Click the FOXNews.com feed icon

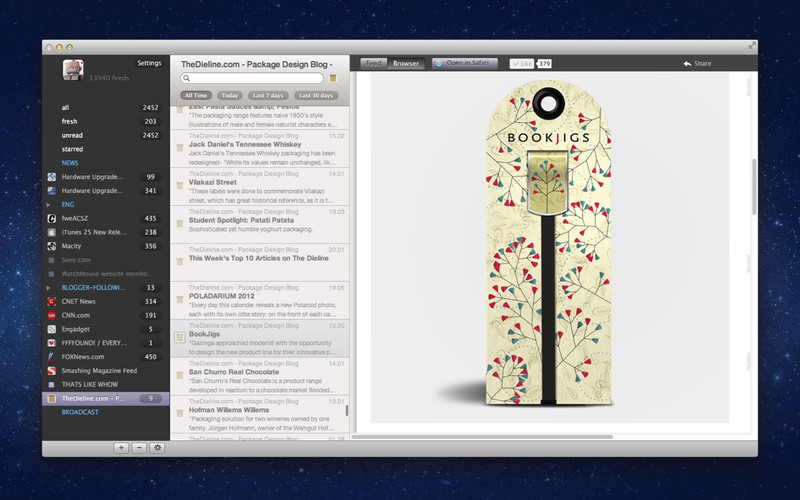coord(52,357)
